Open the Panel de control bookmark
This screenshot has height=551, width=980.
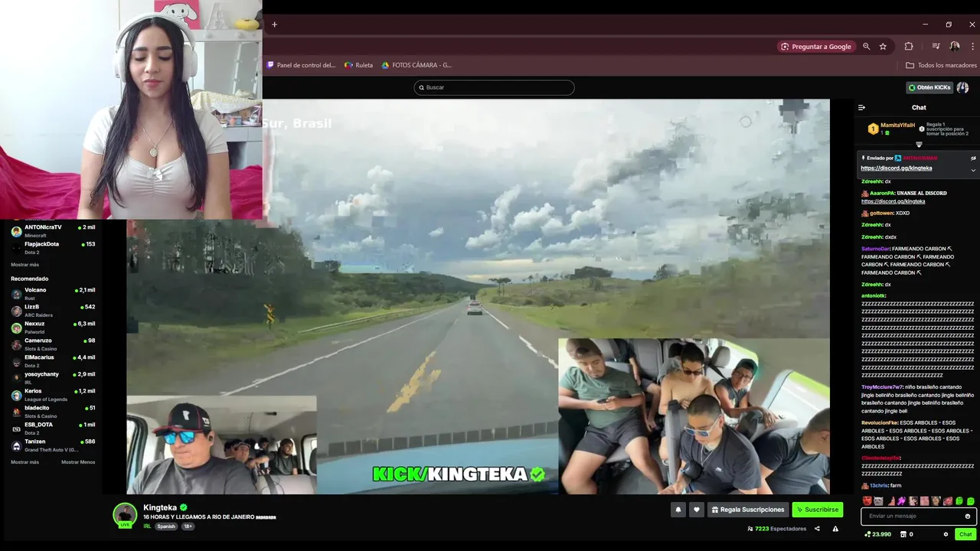(x=301, y=65)
